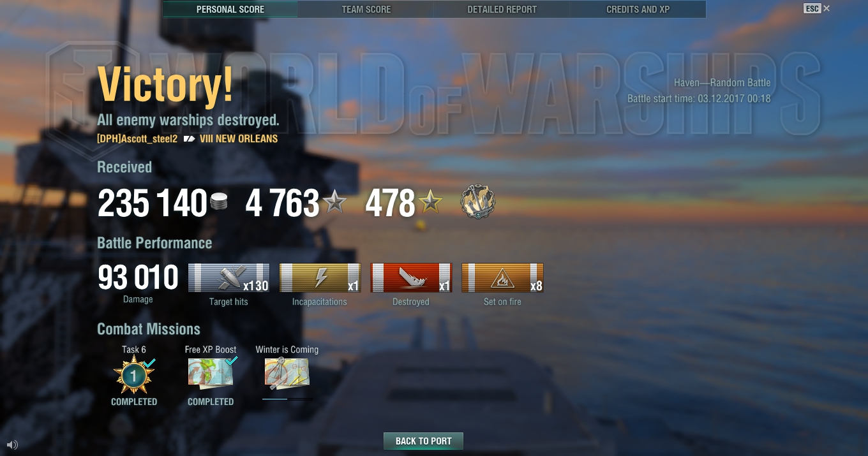The height and width of the screenshot is (456, 868).
Task: Go to the Credits and XP tab
Action: [x=638, y=10]
